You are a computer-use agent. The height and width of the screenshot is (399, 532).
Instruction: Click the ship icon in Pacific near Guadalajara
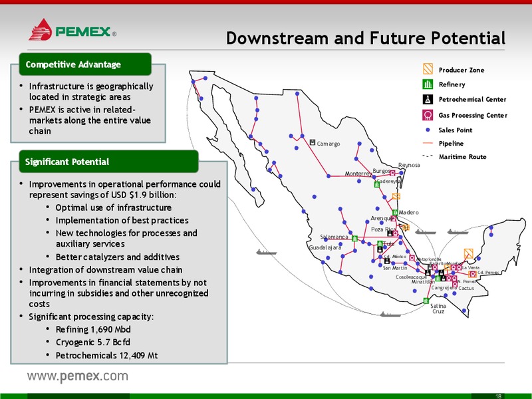[267, 252]
